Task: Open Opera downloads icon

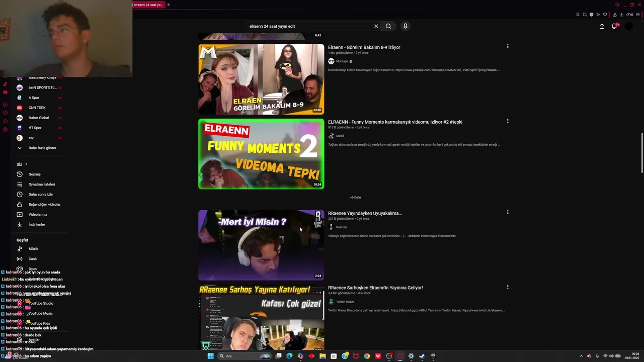Action: tap(621, 15)
